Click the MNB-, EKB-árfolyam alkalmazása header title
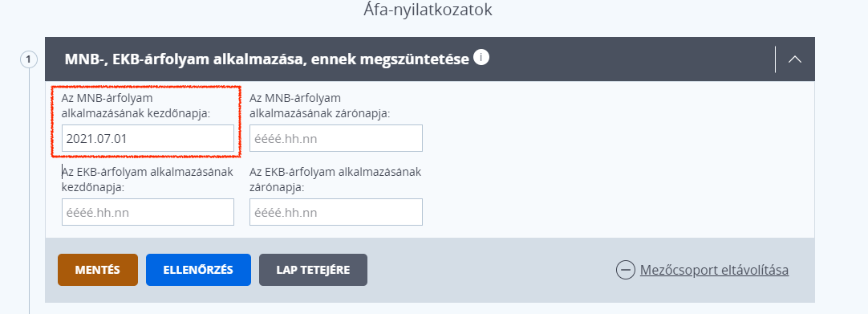Viewport: 868px width, 314px height. click(267, 59)
